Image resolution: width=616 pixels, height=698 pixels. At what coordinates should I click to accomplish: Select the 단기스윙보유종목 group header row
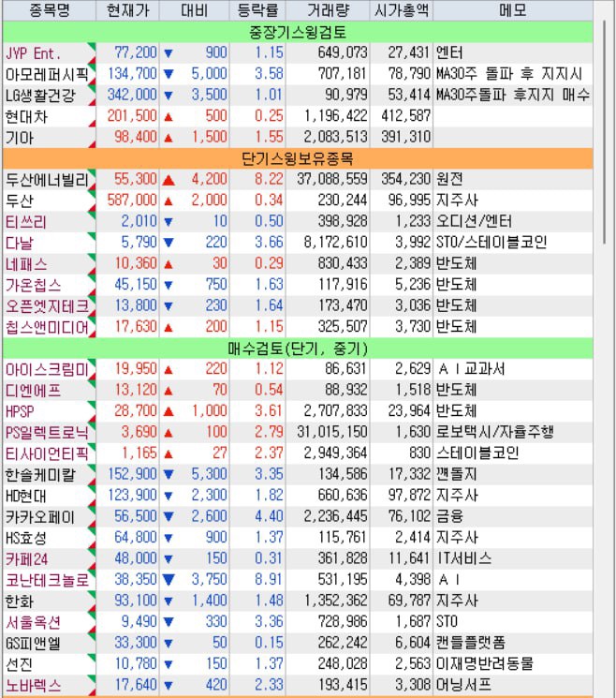tap(298, 158)
